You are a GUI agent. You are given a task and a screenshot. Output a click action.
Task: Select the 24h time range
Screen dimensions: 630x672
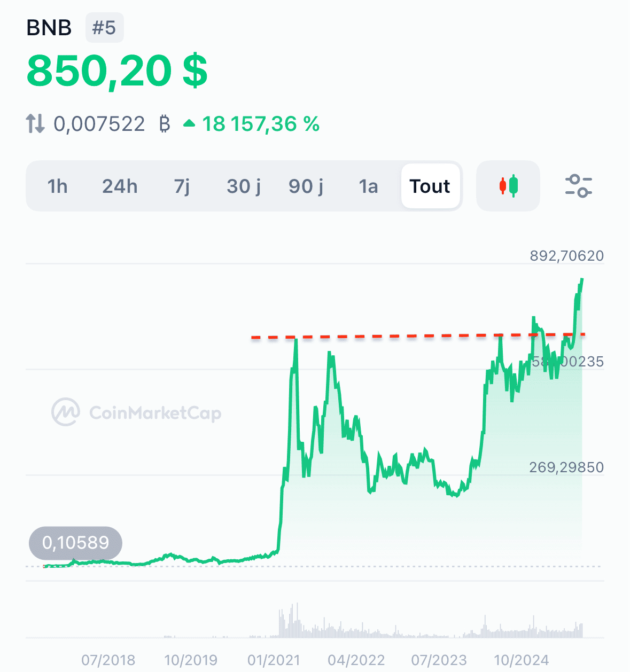(120, 186)
